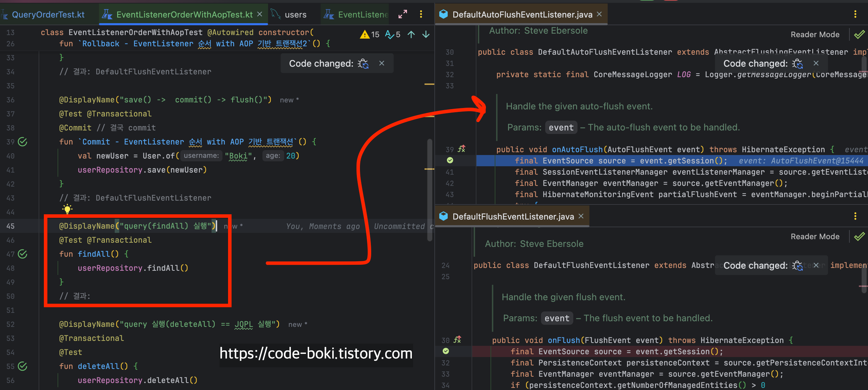Viewport: 868px width, 390px height.
Task: Toggle Reader Mode in DefaultAutoFlushEventListener
Action: click(815, 34)
